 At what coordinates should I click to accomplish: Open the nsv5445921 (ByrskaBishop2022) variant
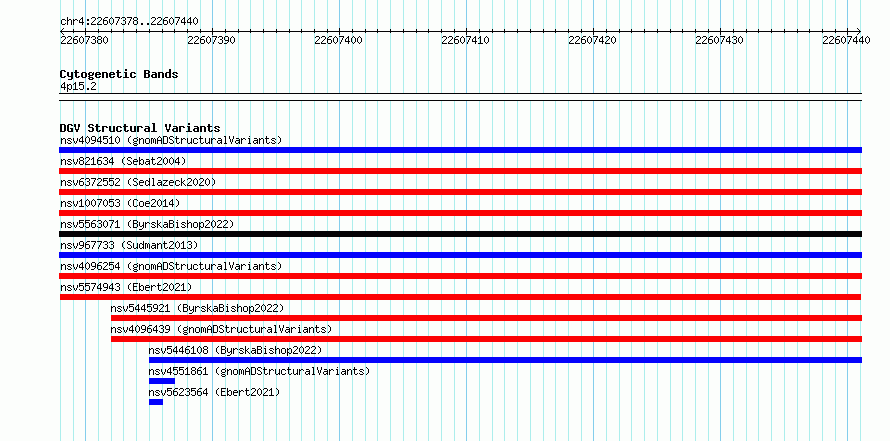pyautogui.click(x=197, y=308)
